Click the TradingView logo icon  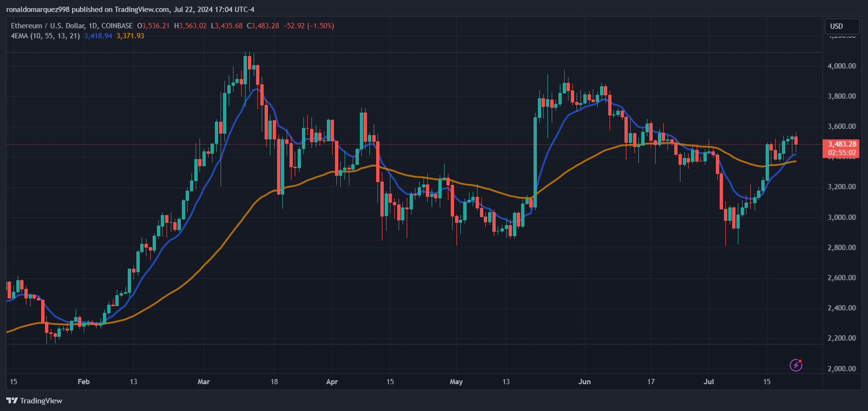[x=12, y=400]
